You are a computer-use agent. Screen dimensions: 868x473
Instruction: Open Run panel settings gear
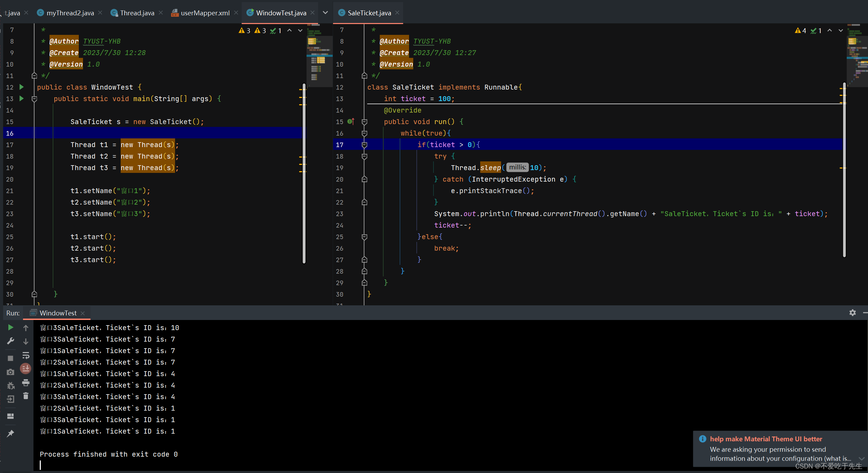852,313
